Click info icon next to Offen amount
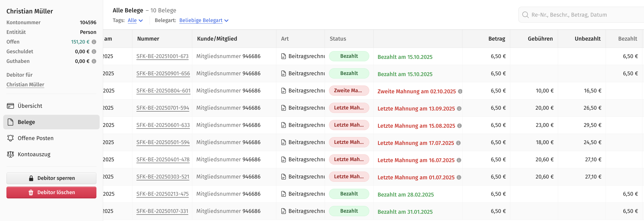Viewport: 644px width, 221px height. (x=94, y=42)
